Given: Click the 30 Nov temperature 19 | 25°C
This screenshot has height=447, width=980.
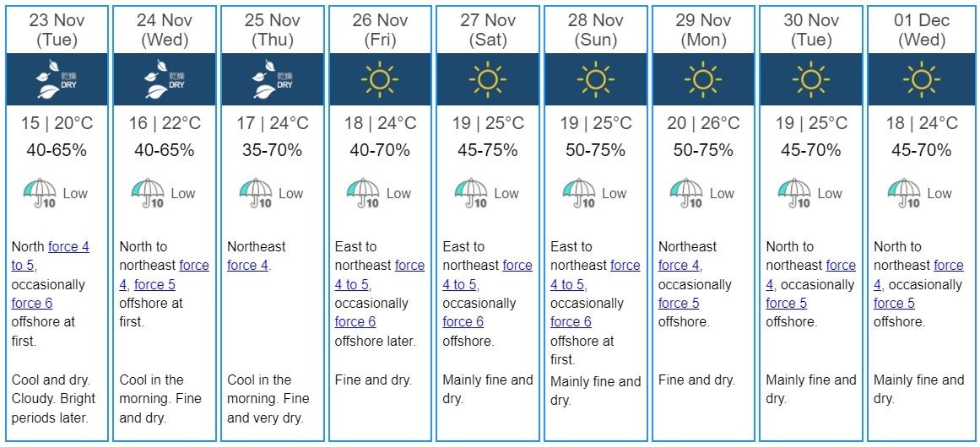Looking at the screenshot, I should [x=811, y=124].
